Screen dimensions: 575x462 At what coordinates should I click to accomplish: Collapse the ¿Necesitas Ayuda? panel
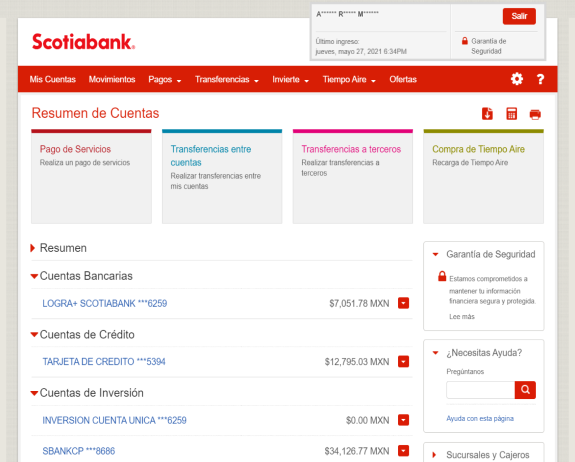pyautogui.click(x=435, y=353)
